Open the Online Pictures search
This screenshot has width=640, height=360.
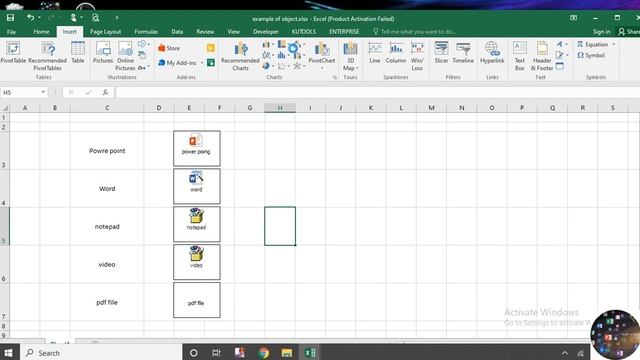pos(125,56)
